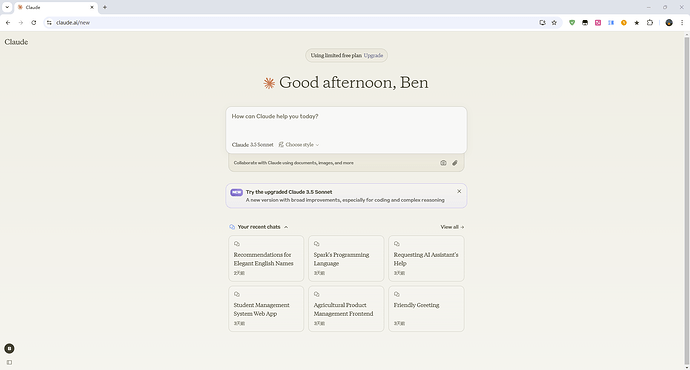This screenshot has height=370, width=690.
Task: Click the Good afternoon, Ben heading
Action: pos(353,82)
